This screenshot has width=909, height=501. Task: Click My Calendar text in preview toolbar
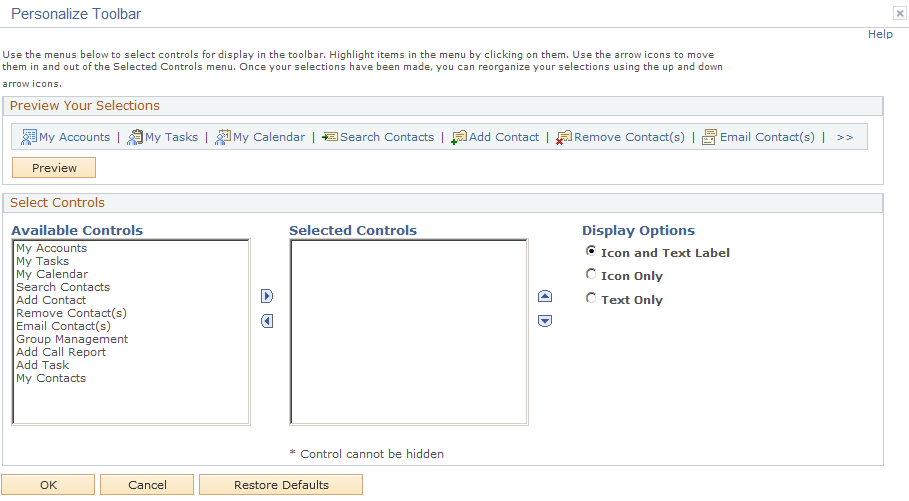pos(268,137)
